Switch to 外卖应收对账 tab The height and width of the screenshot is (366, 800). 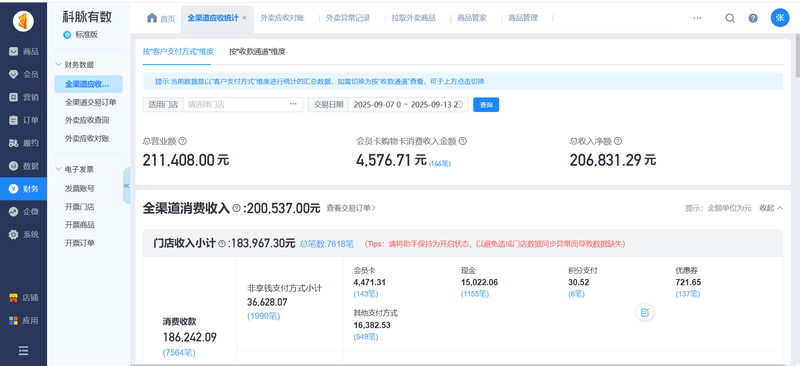point(282,18)
